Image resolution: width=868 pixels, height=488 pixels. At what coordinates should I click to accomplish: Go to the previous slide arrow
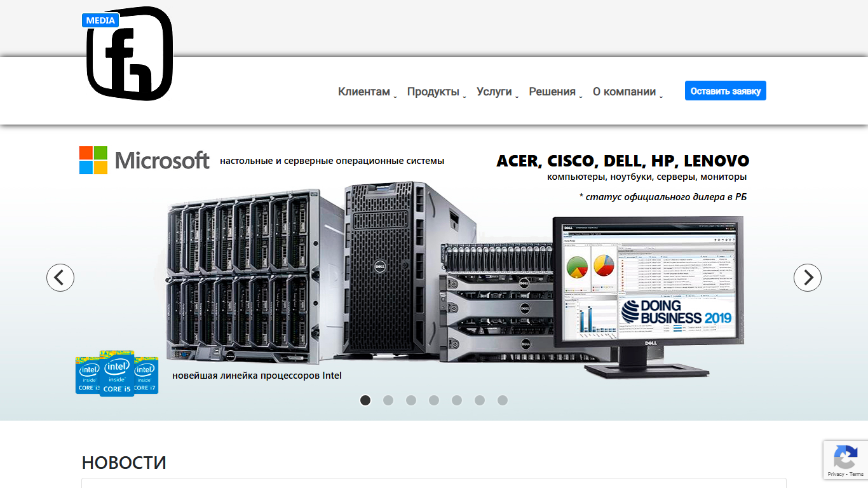point(60,278)
